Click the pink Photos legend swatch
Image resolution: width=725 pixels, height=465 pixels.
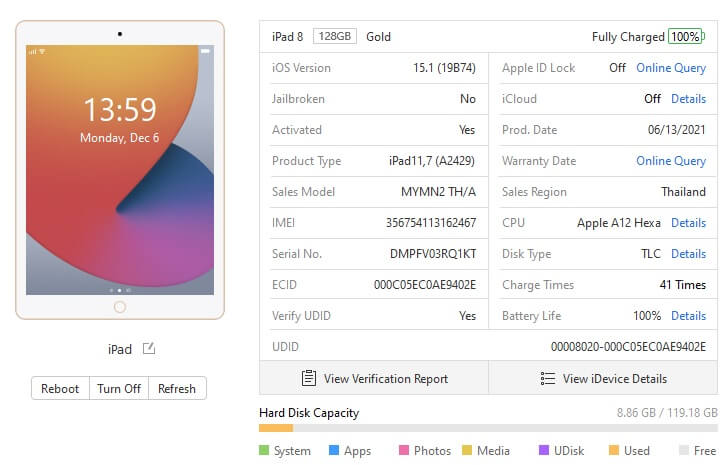click(404, 450)
